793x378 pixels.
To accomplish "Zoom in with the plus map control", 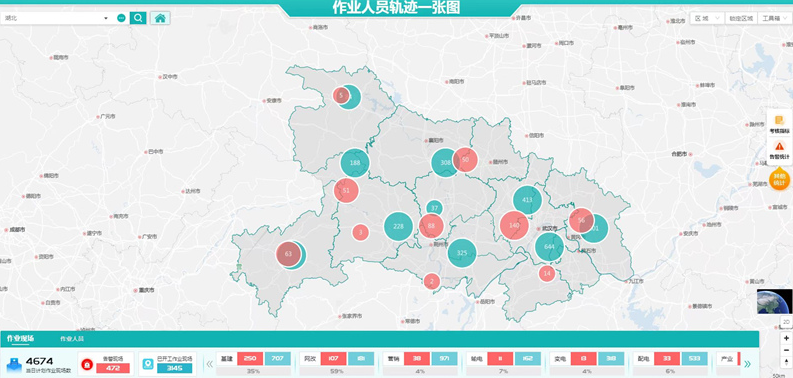I will 786,338.
